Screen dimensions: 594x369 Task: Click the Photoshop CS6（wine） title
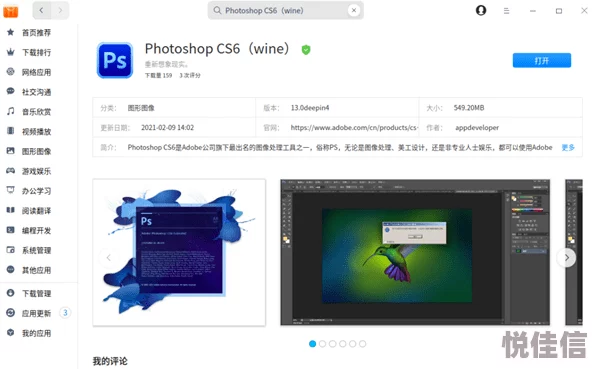click(217, 49)
